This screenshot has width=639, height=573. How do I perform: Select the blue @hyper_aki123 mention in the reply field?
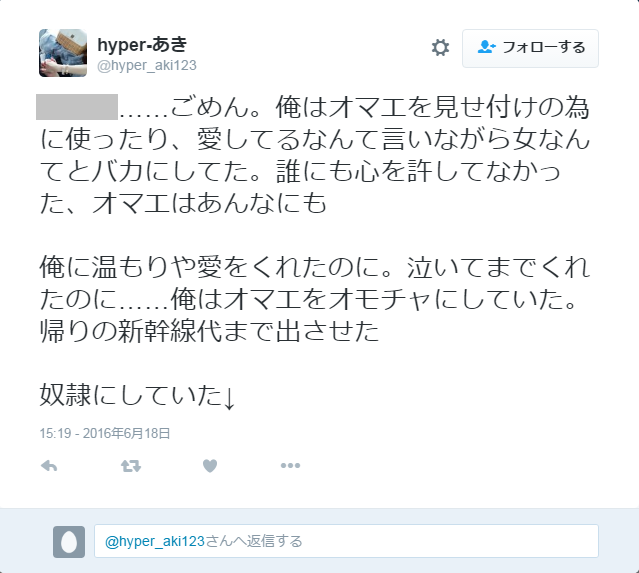(154, 542)
